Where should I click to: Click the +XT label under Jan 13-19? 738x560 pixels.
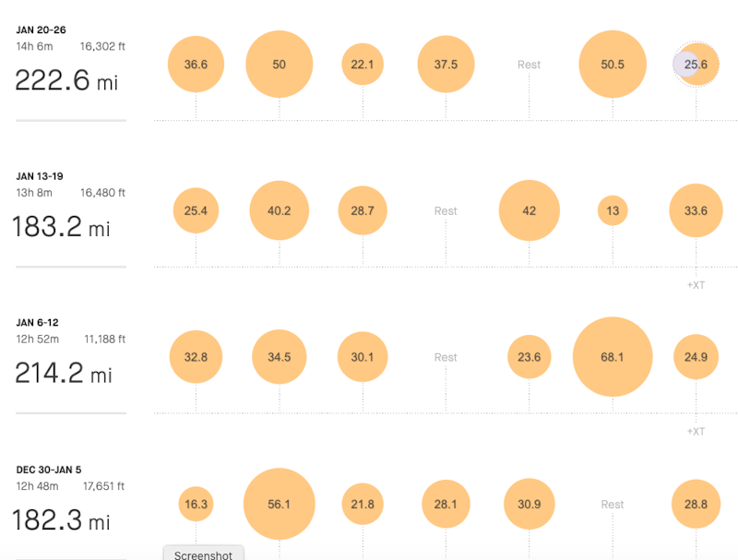(x=696, y=285)
